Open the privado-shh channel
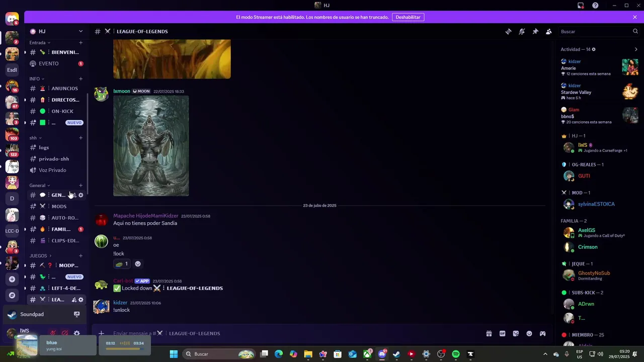 click(x=56, y=159)
